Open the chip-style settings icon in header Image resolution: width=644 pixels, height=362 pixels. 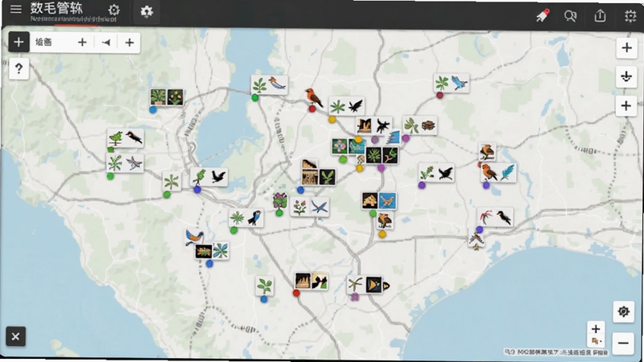pyautogui.click(x=630, y=16)
